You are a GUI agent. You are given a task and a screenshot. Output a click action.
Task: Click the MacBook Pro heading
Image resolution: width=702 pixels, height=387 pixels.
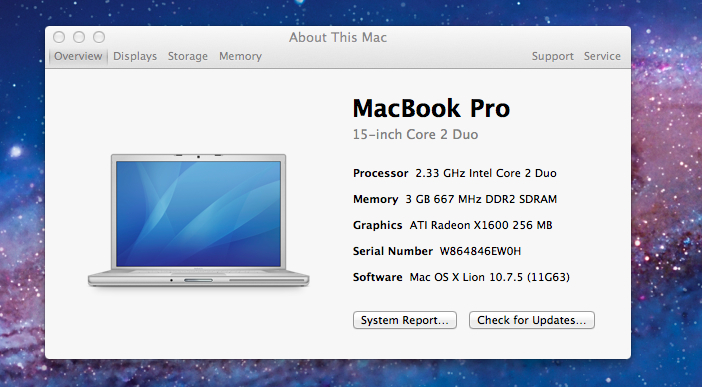point(431,108)
